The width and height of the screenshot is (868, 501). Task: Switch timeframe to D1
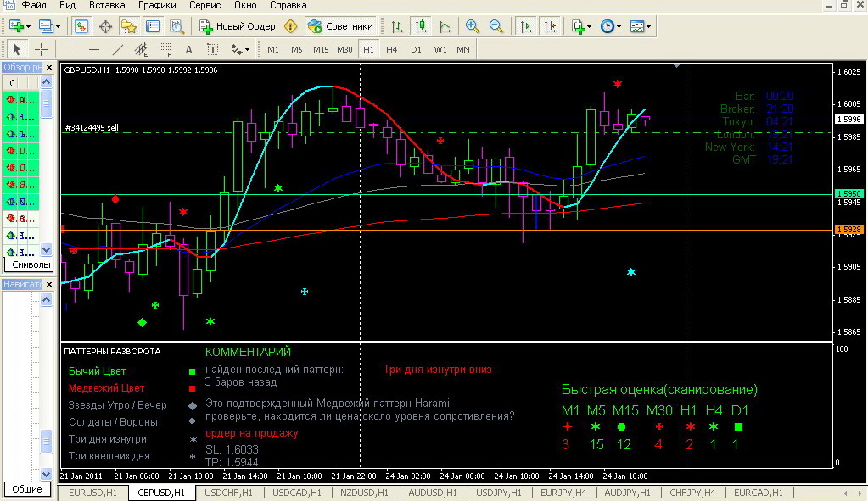[x=416, y=49]
